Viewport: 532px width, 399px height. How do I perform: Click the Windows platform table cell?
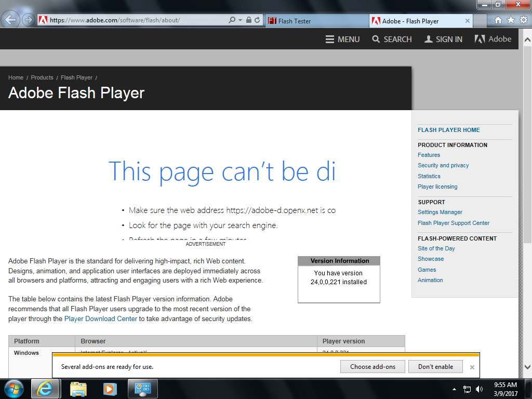[26, 353]
